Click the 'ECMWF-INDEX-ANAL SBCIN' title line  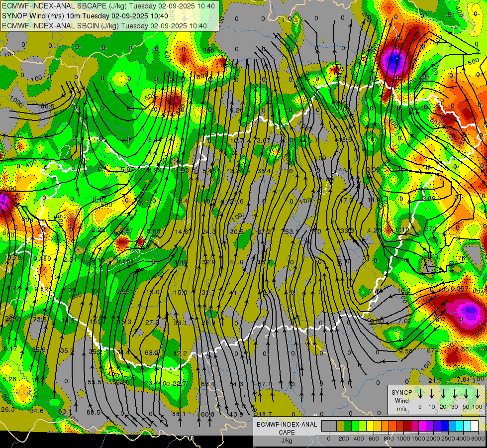pos(104,26)
